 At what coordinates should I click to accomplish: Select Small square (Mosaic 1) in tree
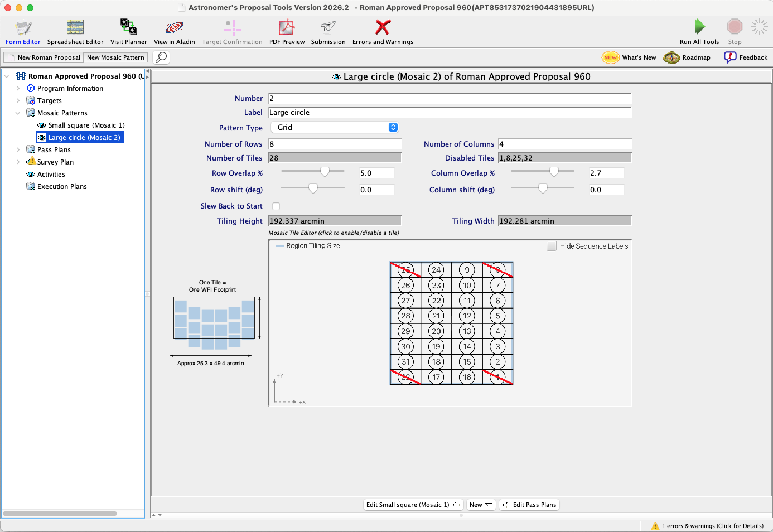(86, 125)
